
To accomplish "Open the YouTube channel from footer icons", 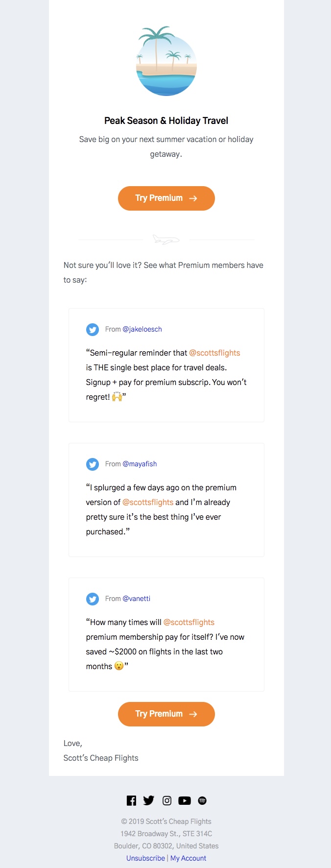I will [x=185, y=800].
